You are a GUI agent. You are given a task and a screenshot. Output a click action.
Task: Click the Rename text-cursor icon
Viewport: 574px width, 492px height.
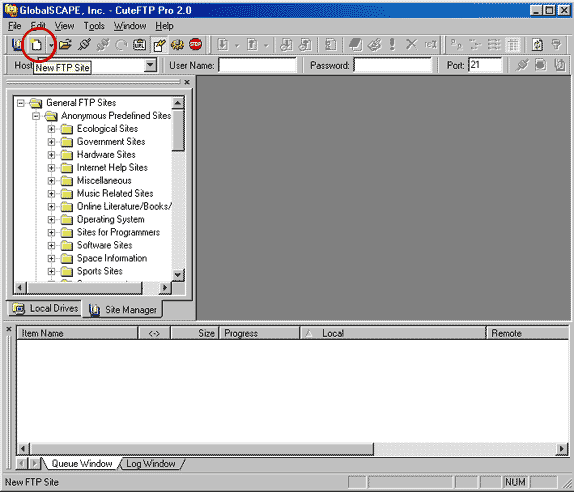430,45
